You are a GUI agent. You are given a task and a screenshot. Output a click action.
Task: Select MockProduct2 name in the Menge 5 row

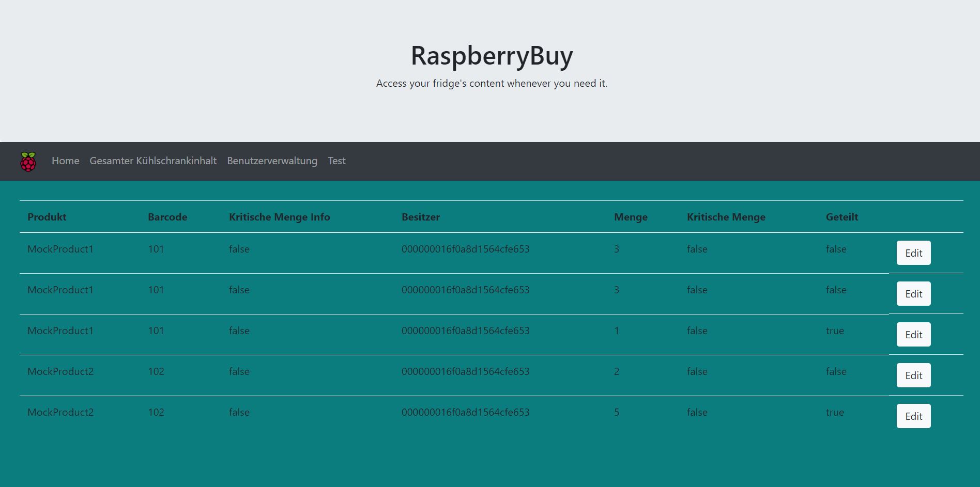60,412
